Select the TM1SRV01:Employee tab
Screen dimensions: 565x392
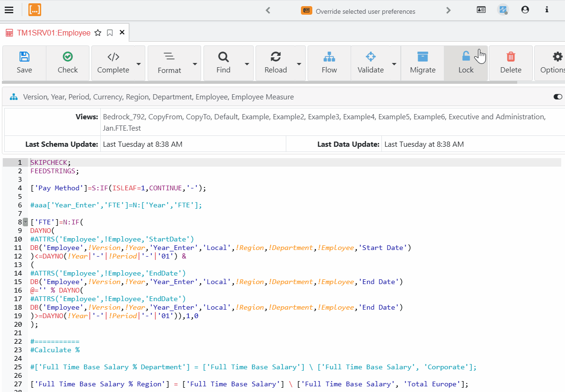click(x=53, y=33)
